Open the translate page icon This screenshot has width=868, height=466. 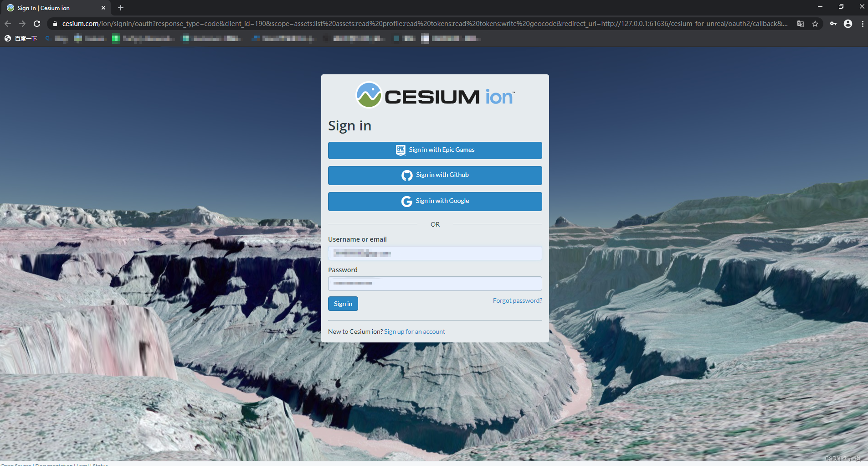801,24
